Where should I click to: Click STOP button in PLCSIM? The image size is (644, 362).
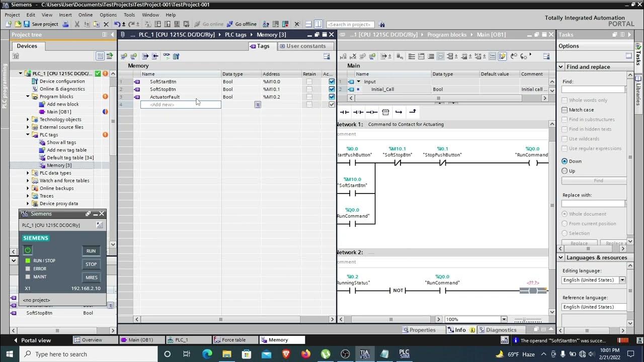(x=91, y=264)
